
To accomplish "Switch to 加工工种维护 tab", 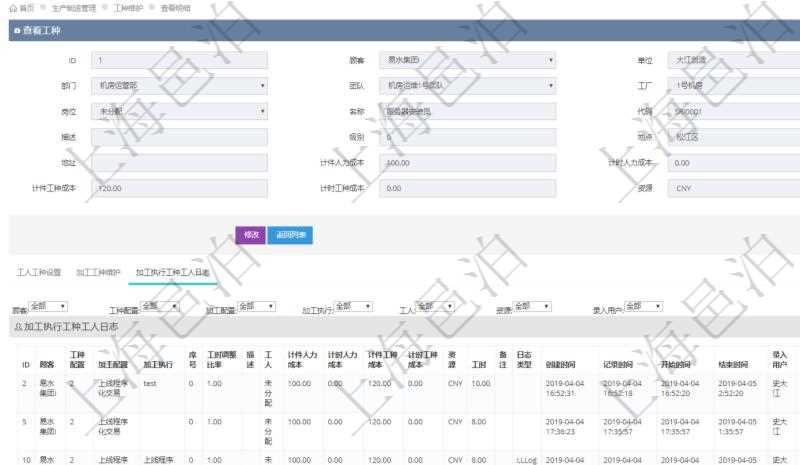I will point(98,272).
